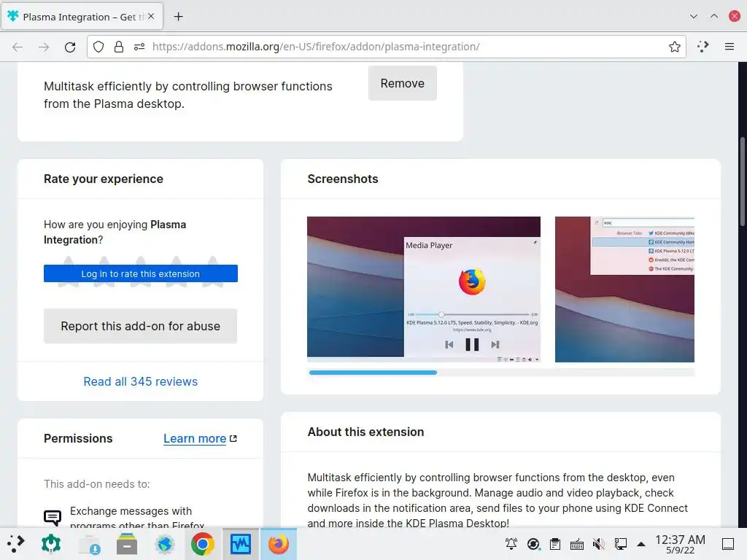The image size is (747, 560).
Task: Click the address bar URL field
Action: click(387, 47)
